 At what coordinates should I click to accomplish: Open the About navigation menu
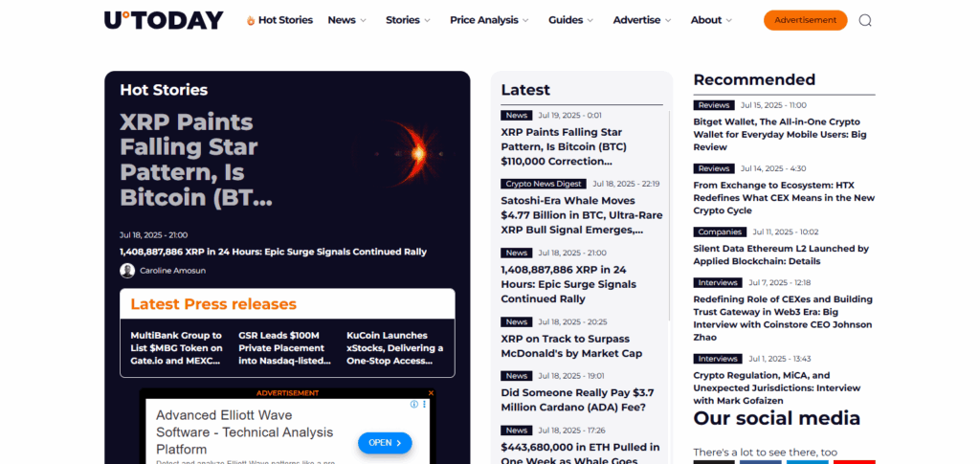tap(706, 20)
